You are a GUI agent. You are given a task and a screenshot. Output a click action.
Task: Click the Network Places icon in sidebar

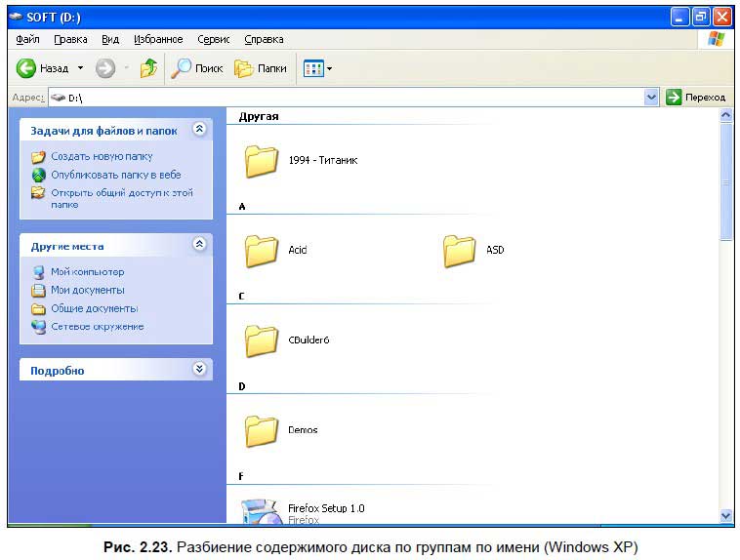point(38,327)
